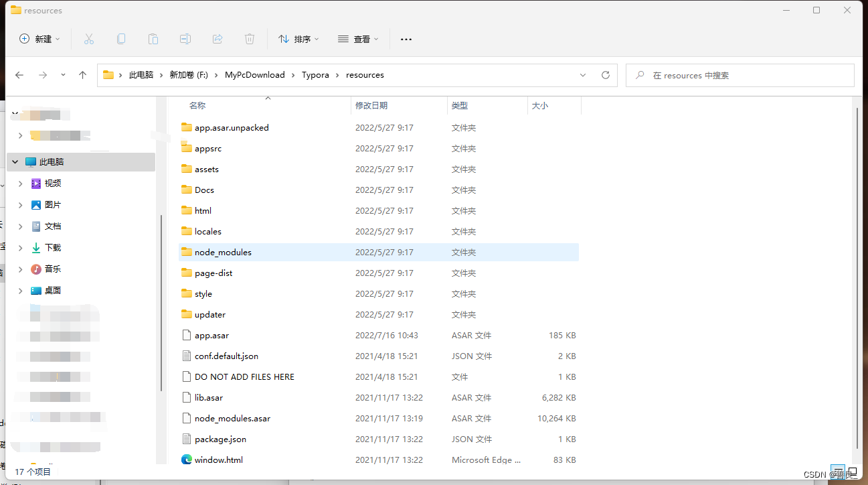Viewport: 868px width, 485px height.
Task: Click the Share icon in toolbar
Action: point(218,39)
